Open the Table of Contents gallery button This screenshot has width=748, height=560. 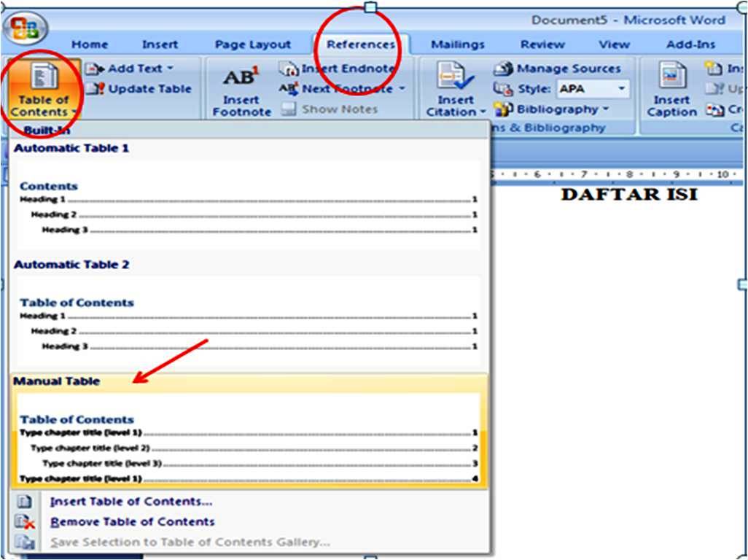[42, 89]
